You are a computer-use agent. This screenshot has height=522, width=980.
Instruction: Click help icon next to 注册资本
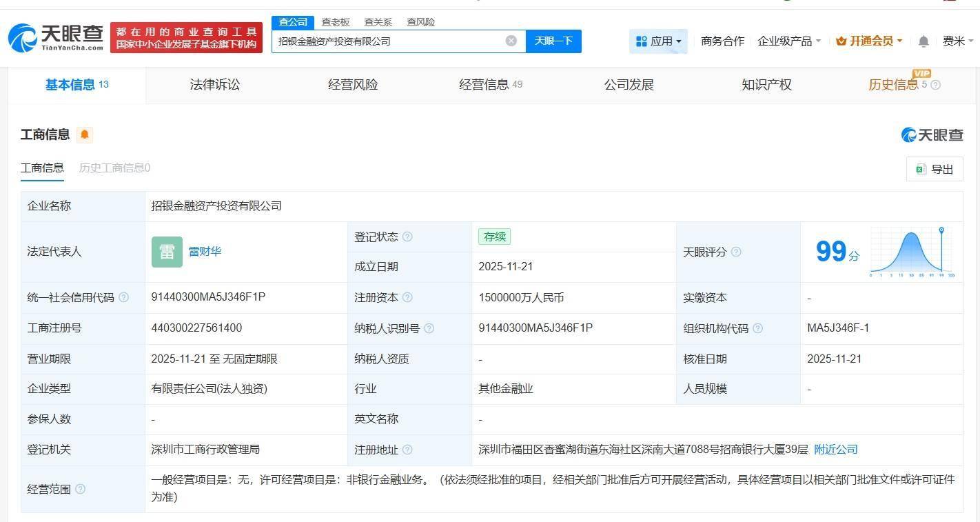(x=407, y=297)
